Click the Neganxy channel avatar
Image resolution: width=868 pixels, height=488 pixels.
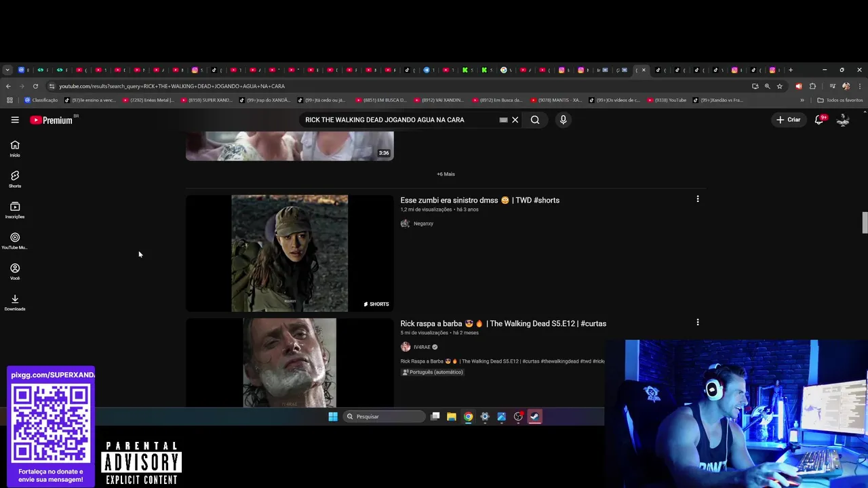[406, 224]
